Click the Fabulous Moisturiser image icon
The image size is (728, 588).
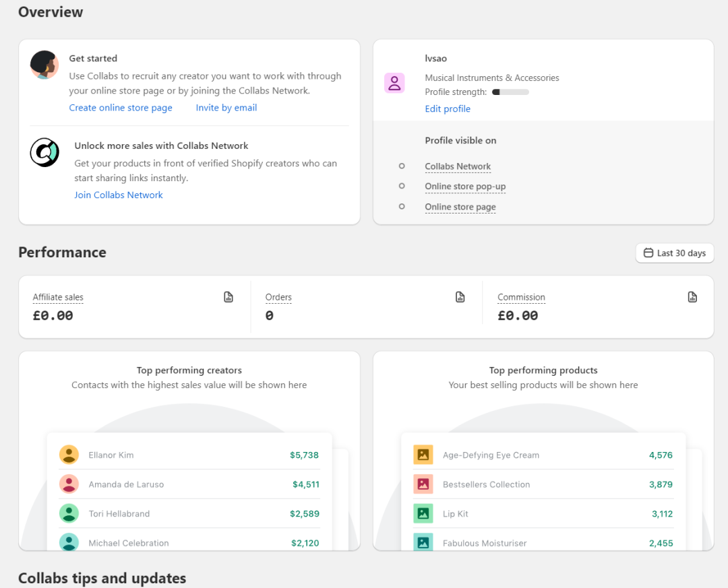click(423, 542)
